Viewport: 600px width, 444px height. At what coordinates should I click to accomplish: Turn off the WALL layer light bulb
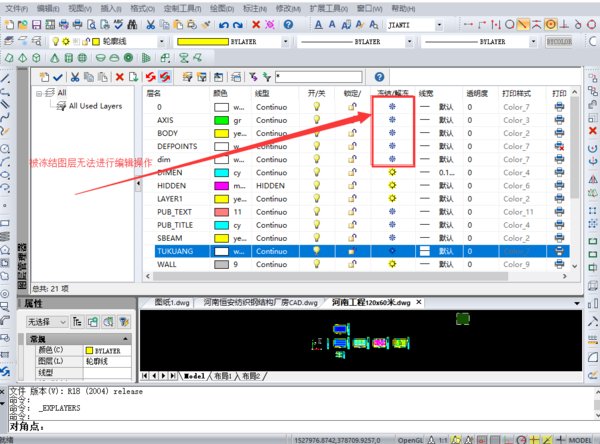(x=317, y=264)
